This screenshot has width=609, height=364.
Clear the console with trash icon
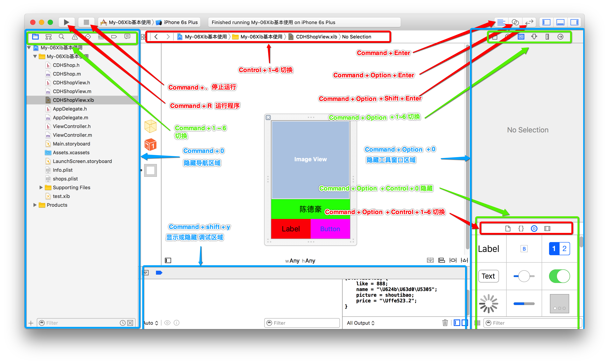click(x=445, y=323)
